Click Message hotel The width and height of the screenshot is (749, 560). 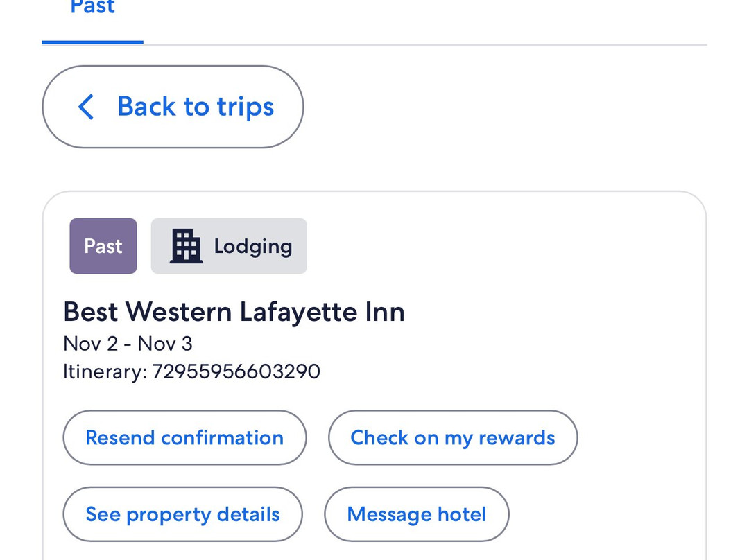(x=416, y=514)
